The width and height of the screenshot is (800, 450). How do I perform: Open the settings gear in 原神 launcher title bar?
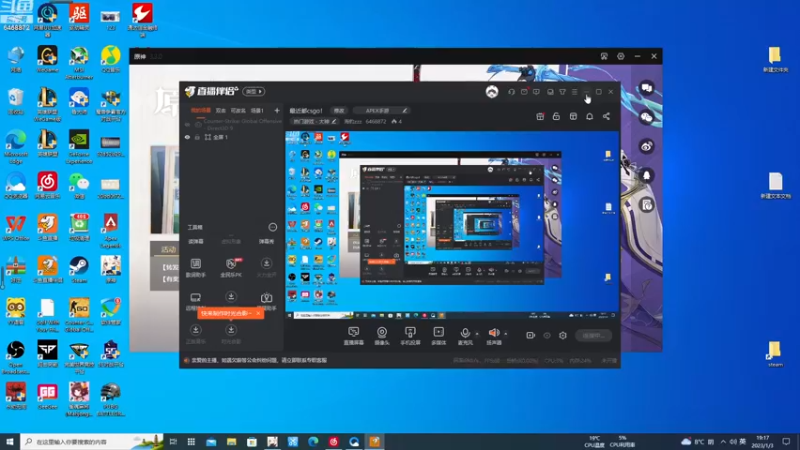[x=620, y=56]
